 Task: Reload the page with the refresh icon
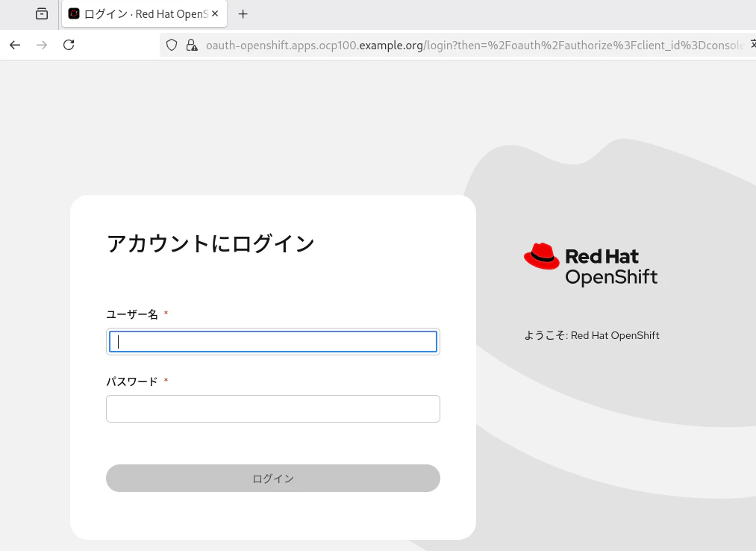pos(69,45)
